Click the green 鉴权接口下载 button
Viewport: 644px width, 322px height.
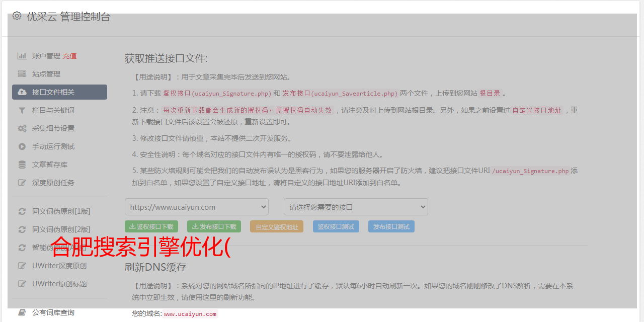[x=151, y=226]
